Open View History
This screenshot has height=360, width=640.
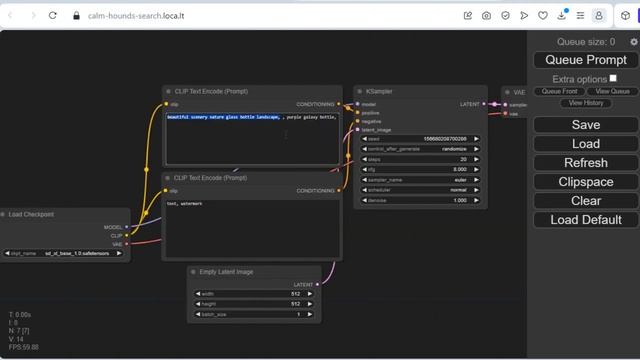586,103
